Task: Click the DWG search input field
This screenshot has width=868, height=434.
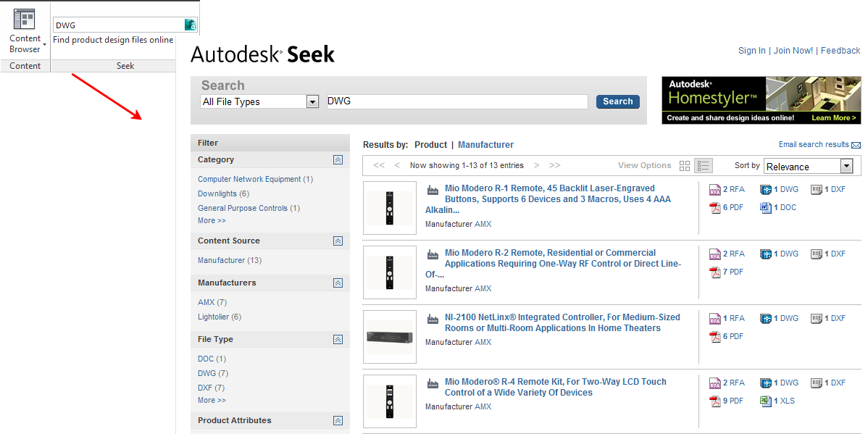Action: (x=456, y=102)
